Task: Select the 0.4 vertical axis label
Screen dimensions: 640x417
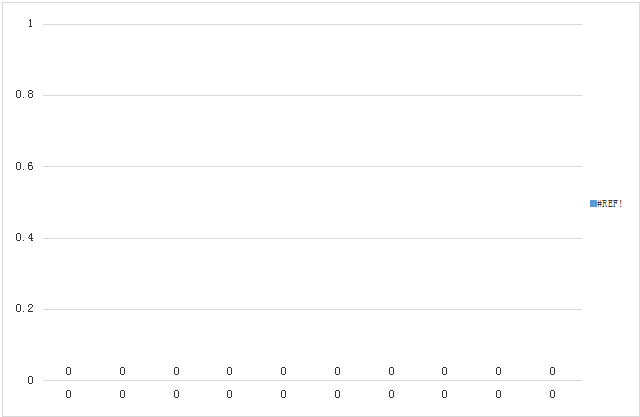Action: tap(24, 237)
